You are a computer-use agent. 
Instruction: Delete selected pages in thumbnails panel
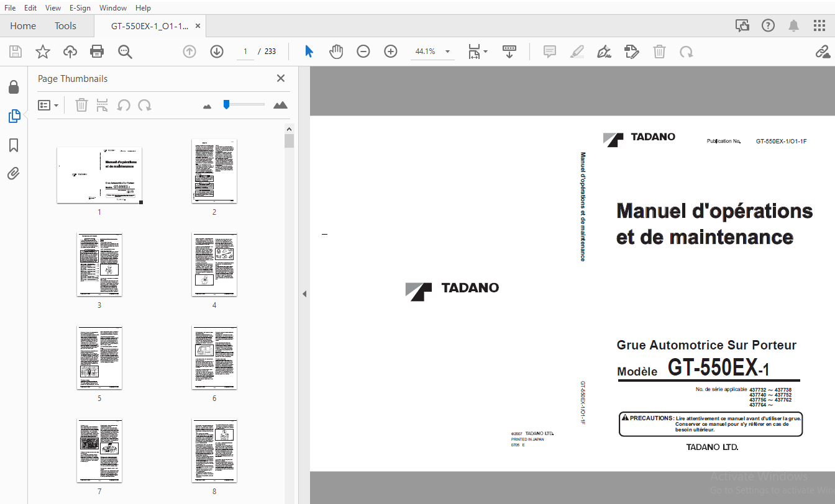click(x=81, y=106)
